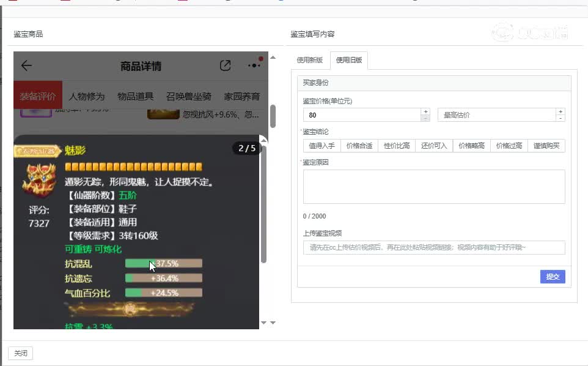Focus the 鉴定原因 text area

[434, 187]
